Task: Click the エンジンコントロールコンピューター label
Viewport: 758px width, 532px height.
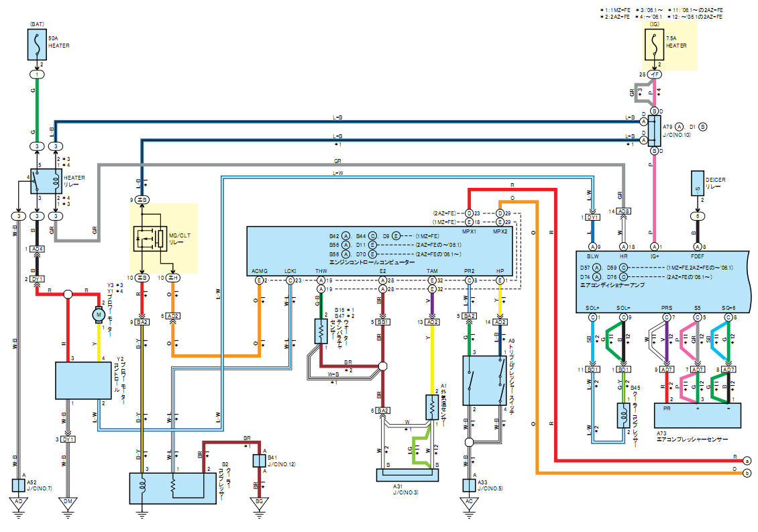Action: [371, 262]
